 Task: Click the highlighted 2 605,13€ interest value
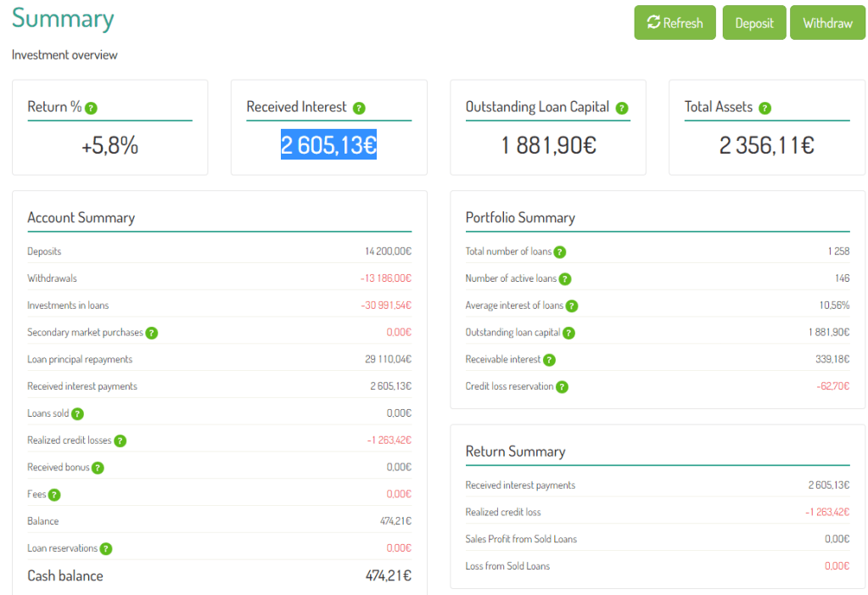(328, 145)
